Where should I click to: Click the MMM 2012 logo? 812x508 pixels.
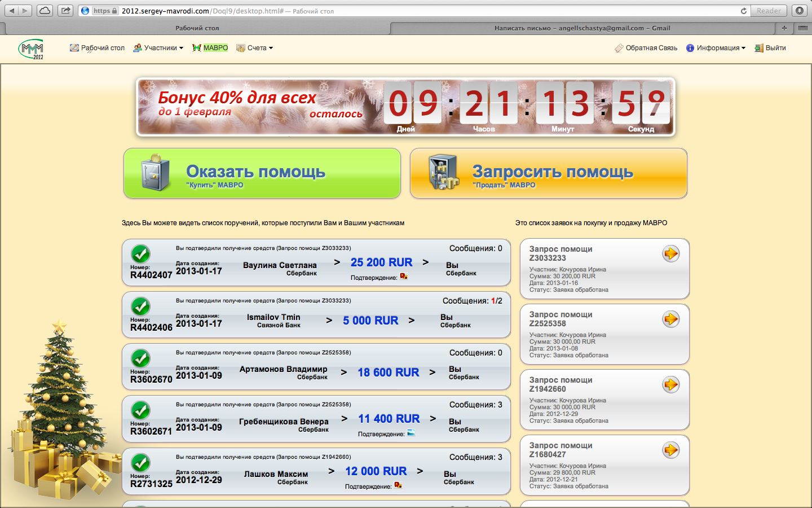[31, 49]
